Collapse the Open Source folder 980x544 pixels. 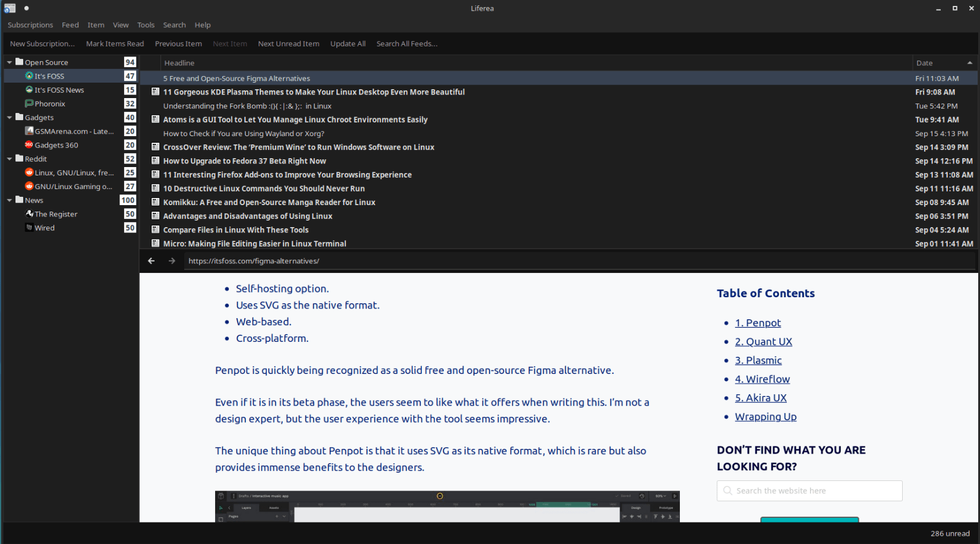(10, 62)
